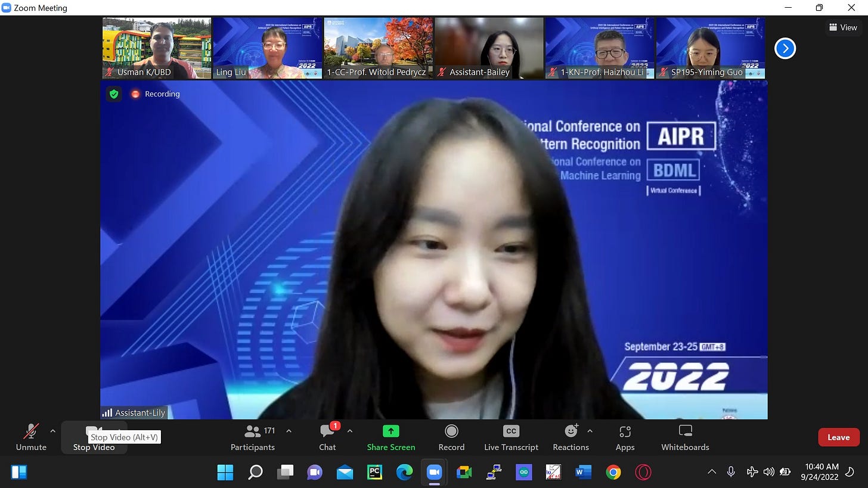Toggle Stop Video camera button
This screenshot has height=488, width=868.
pos(94,437)
